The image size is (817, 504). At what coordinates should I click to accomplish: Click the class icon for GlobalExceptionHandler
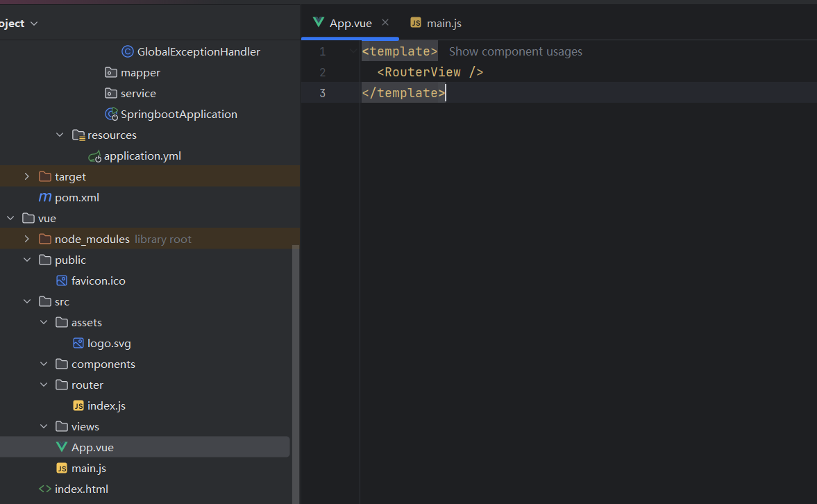click(128, 51)
